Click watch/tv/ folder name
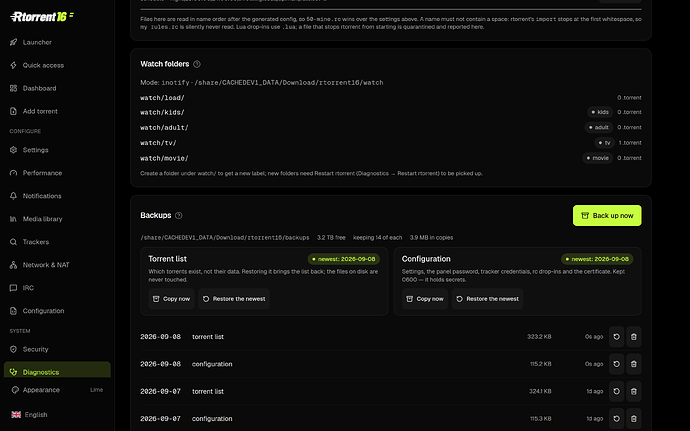Viewport: 690px width, 431px height. (x=158, y=143)
